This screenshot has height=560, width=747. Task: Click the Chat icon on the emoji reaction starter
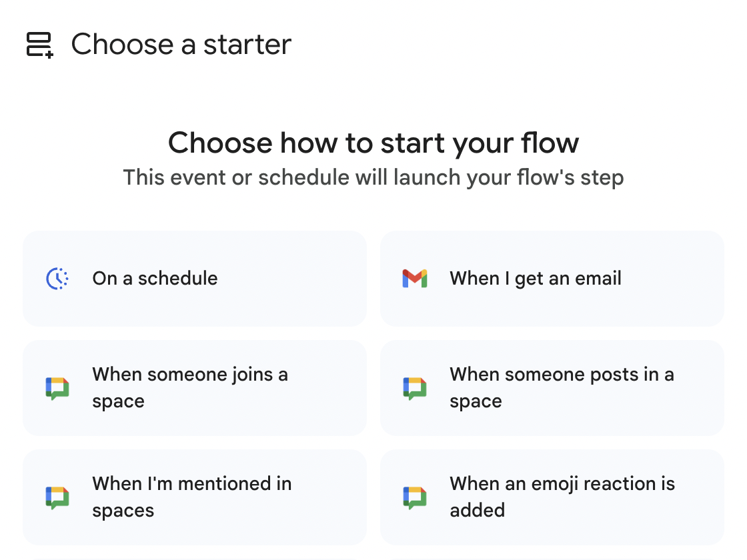tap(415, 497)
